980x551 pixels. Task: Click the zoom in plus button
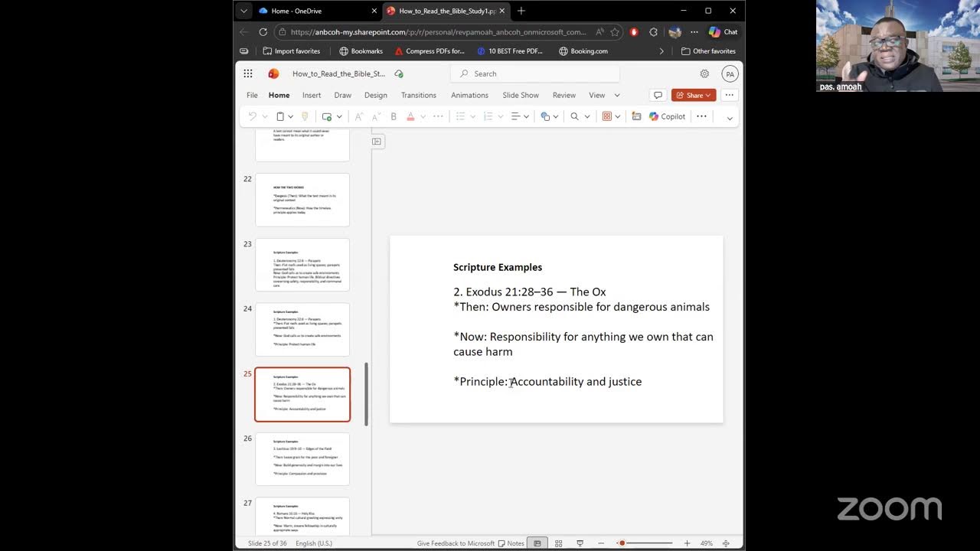tap(687, 543)
